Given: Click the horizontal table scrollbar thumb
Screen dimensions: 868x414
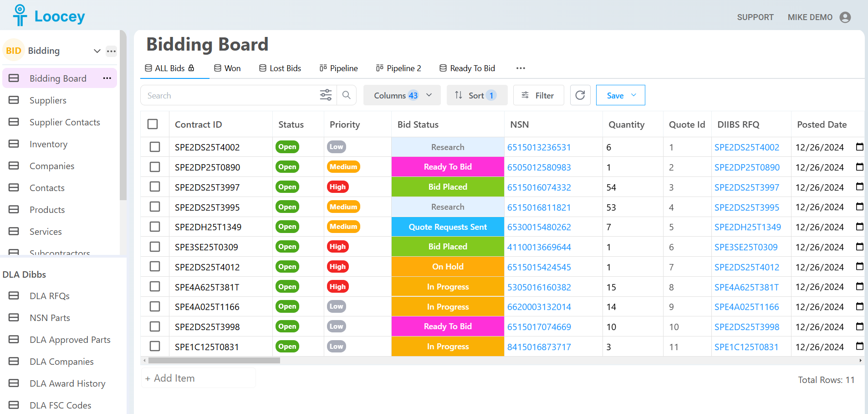Looking at the screenshot, I should 214,361.
